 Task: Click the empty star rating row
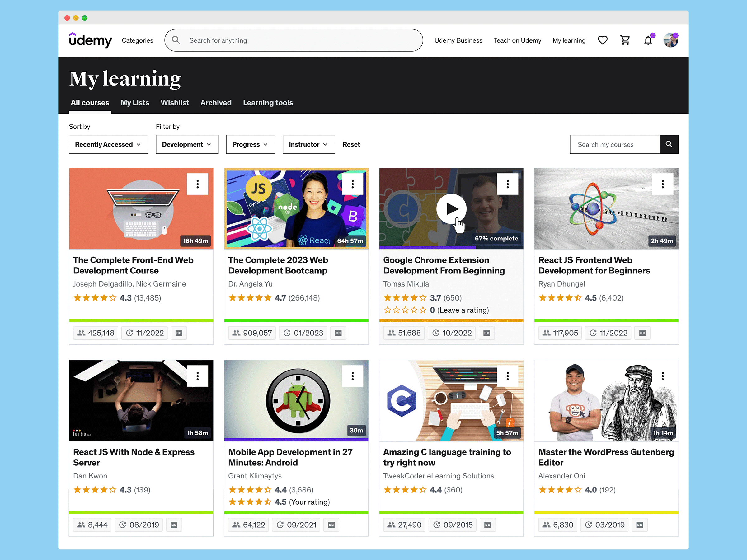(405, 310)
